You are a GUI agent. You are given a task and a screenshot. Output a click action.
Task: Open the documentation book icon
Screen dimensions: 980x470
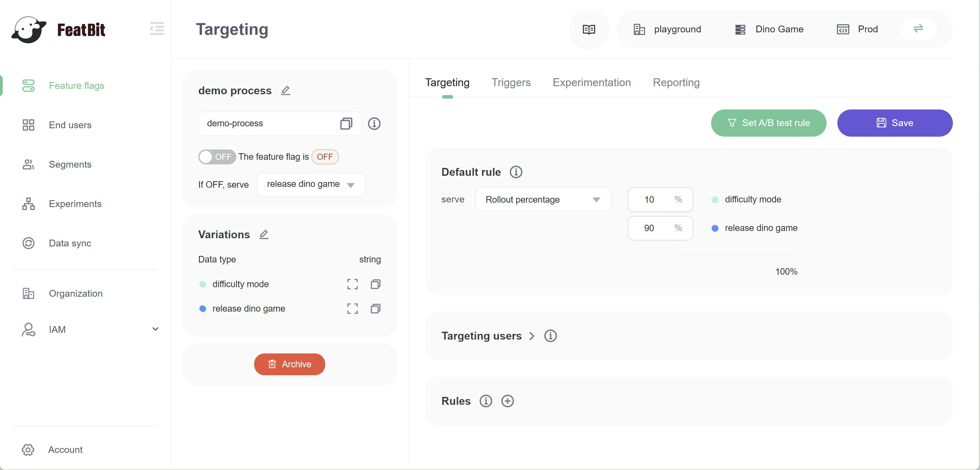(x=589, y=29)
